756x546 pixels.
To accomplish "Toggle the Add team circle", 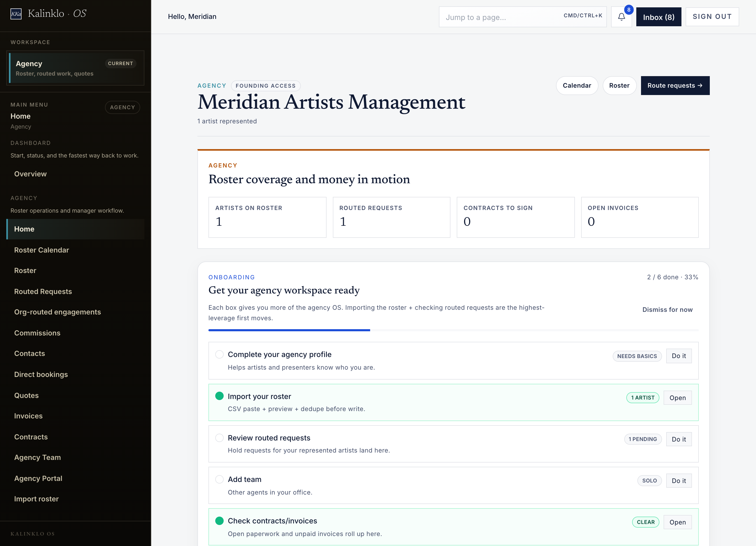I will (x=219, y=479).
